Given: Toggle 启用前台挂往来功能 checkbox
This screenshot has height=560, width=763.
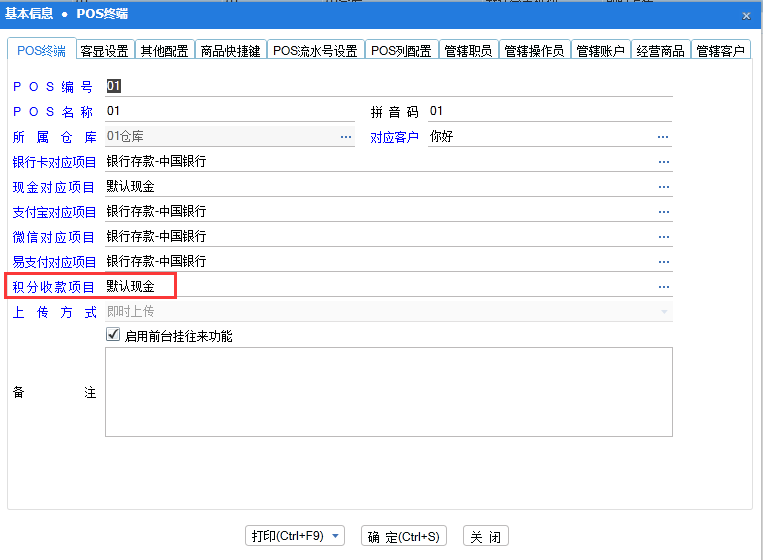Looking at the screenshot, I should point(113,336).
